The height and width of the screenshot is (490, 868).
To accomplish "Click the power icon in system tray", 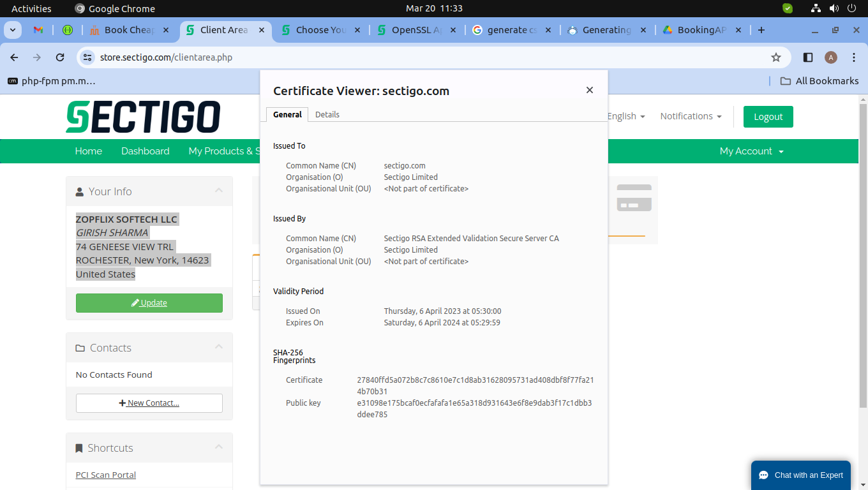I will pos(851,8).
